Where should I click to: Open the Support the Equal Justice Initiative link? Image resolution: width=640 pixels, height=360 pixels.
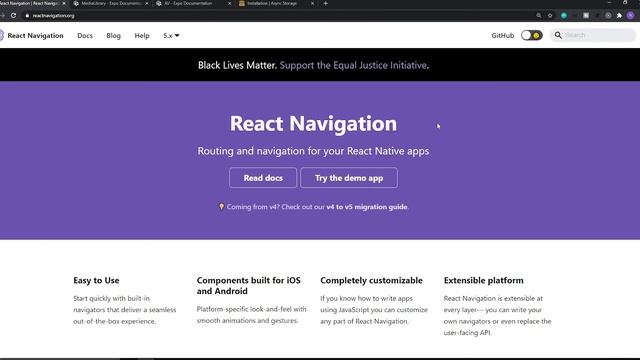tap(353, 65)
